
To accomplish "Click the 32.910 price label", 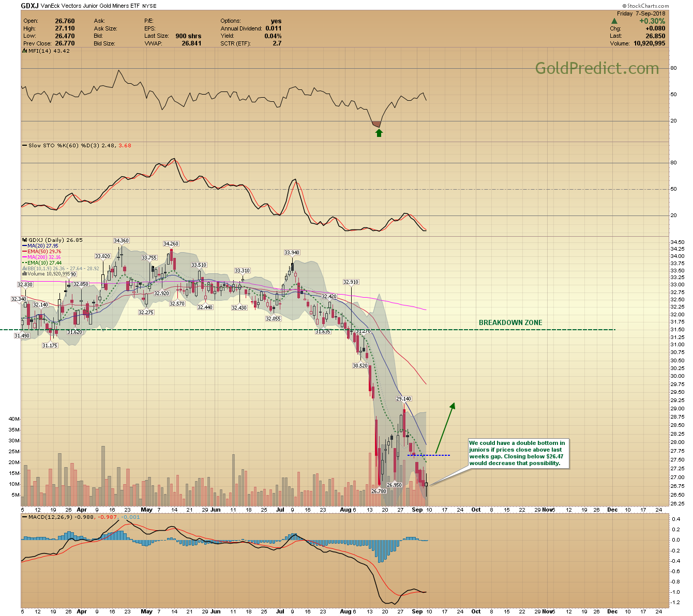I will pyautogui.click(x=351, y=282).
